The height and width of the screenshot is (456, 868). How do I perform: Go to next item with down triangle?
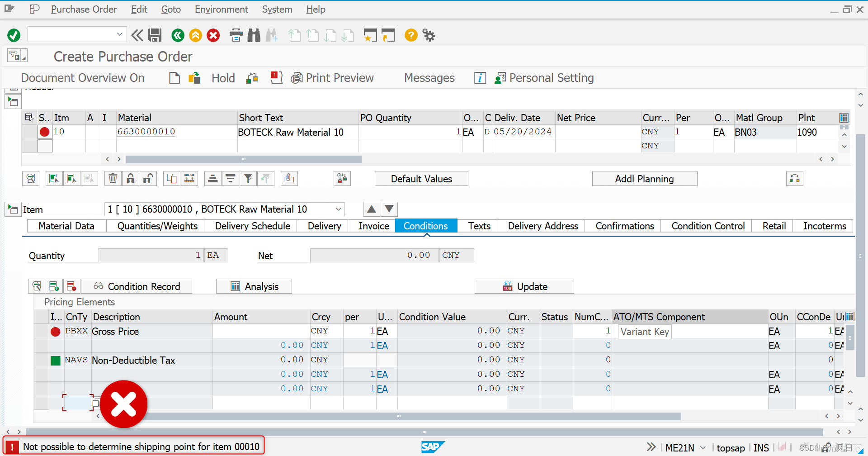[389, 209]
